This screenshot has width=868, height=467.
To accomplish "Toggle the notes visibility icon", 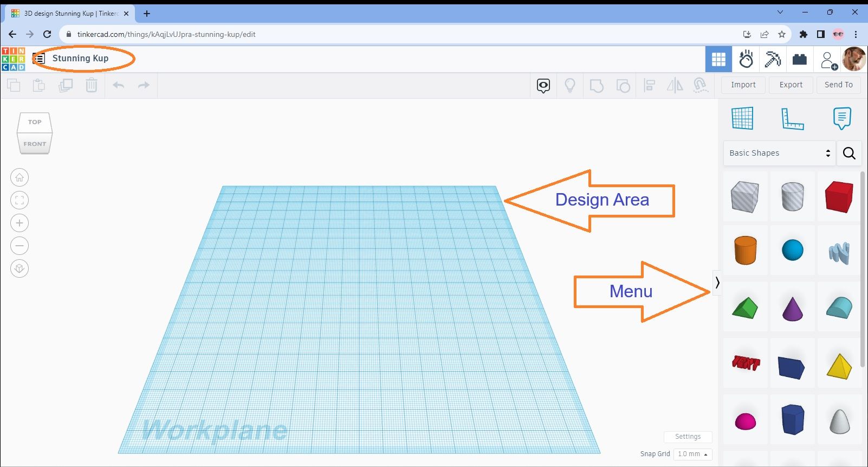I will point(543,85).
